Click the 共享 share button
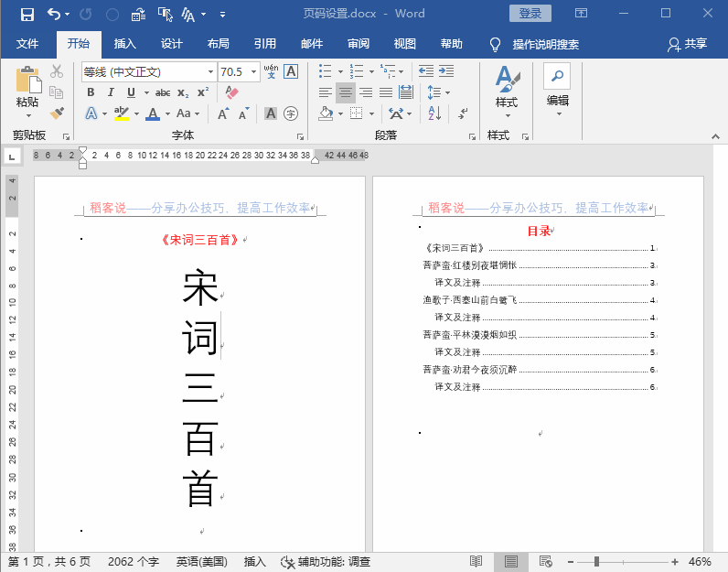 [688, 44]
